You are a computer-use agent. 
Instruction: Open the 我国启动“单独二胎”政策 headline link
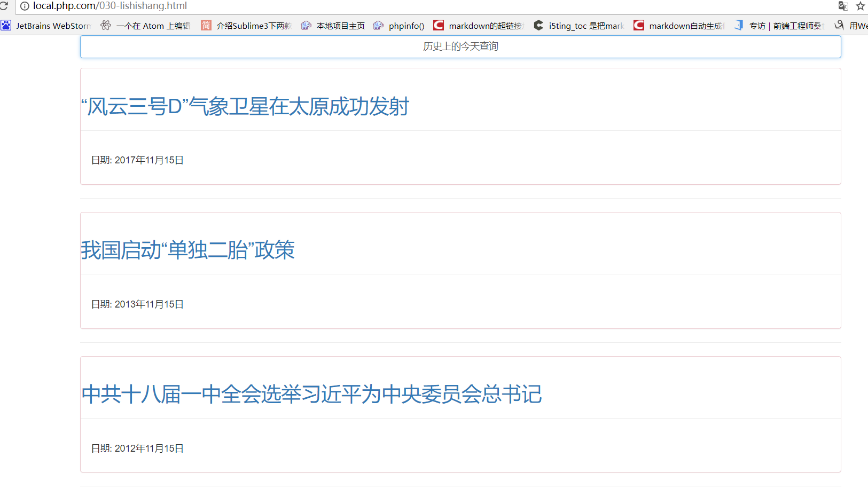click(187, 250)
